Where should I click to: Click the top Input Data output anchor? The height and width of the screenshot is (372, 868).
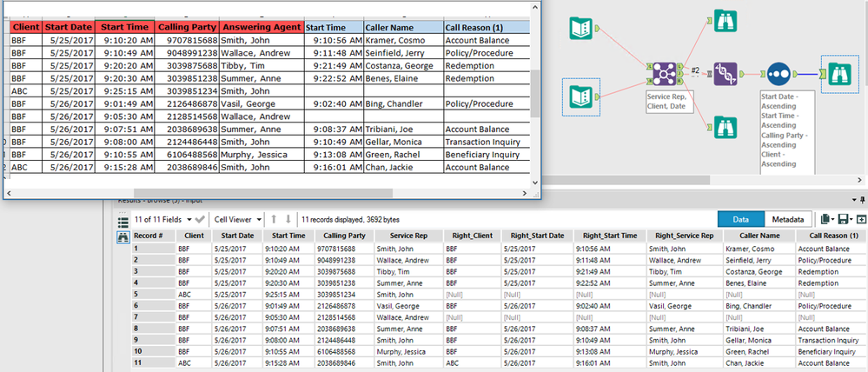tap(597, 28)
